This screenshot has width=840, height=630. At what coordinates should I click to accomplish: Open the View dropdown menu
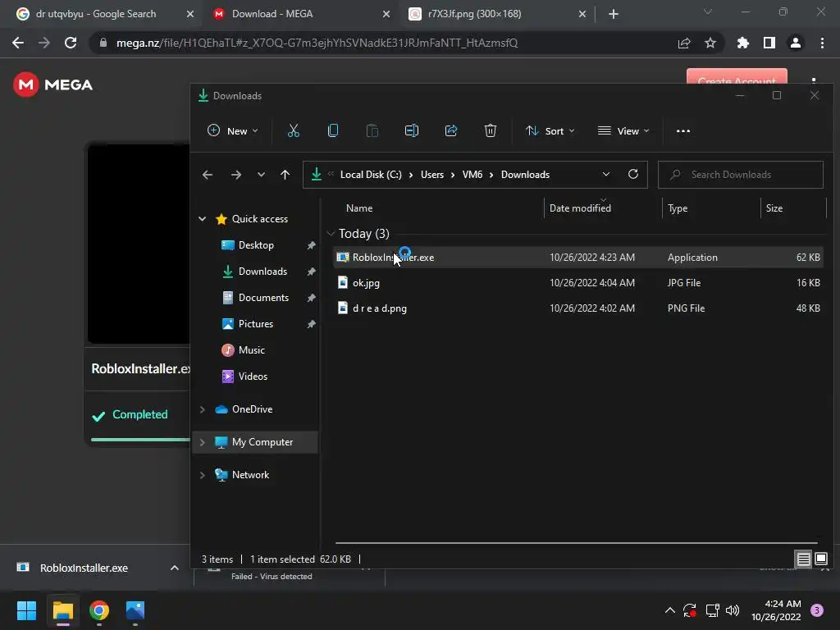pyautogui.click(x=623, y=130)
